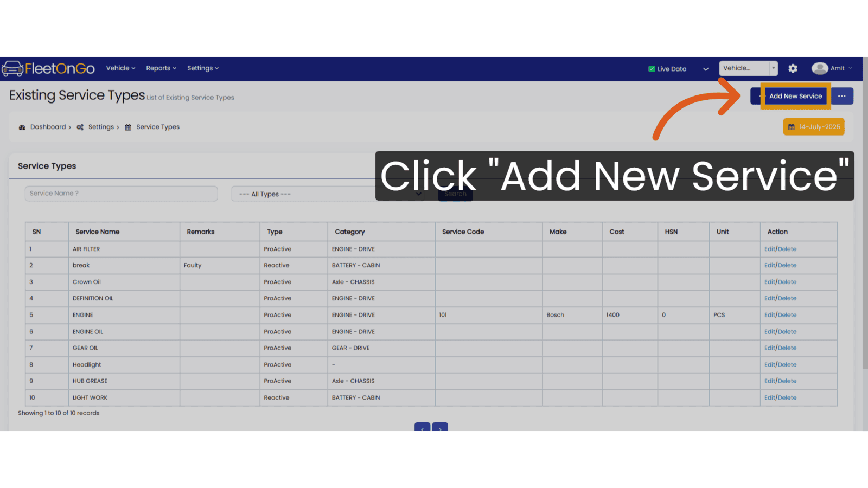The width and height of the screenshot is (868, 488).
Task: Expand the Live Data chevron
Action: 706,69
